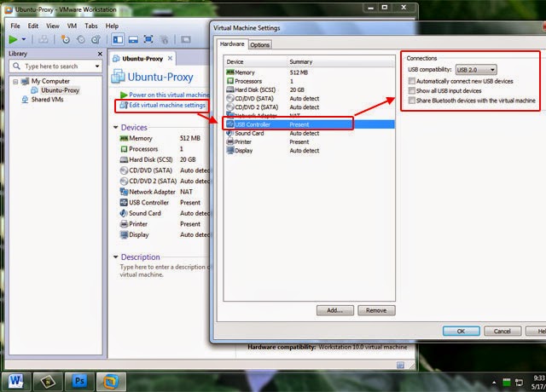The height and width of the screenshot is (392, 546).
Task: Open the File menu
Action: tap(15, 26)
